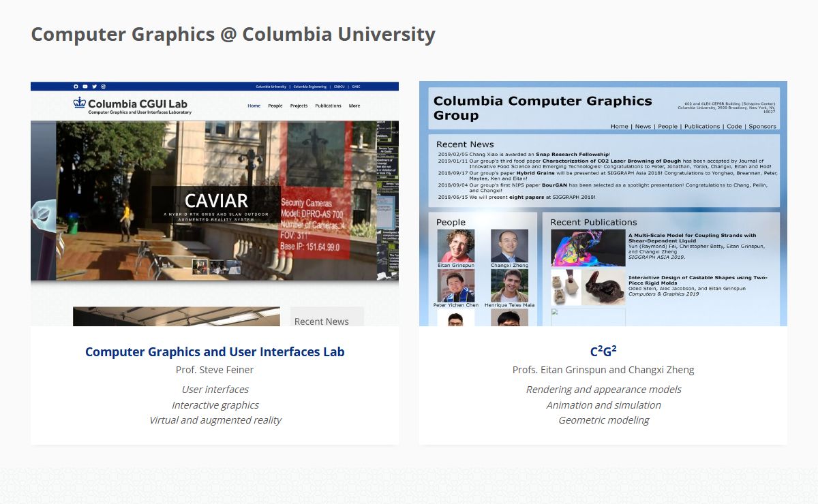This screenshot has width=818, height=504.
Task: Click 'Profs. Eitan Grinspun and Changxi Zheng' text
Action: click(603, 370)
